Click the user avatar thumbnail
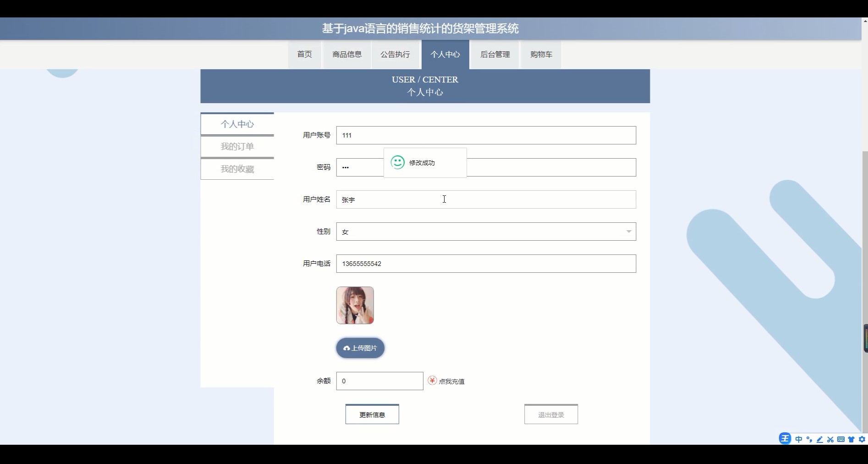868x464 pixels. [355, 305]
